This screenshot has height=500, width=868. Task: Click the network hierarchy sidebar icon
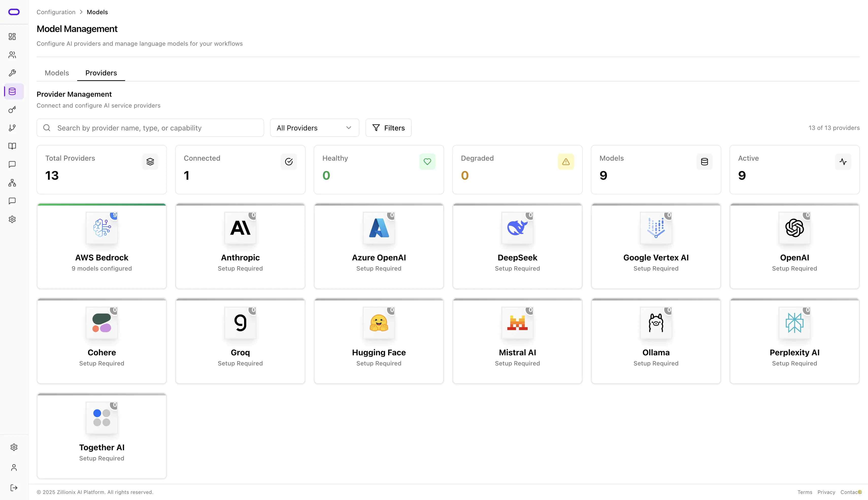tap(12, 183)
